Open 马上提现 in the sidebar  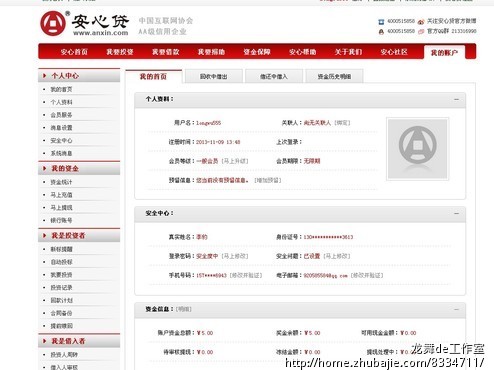point(61,208)
